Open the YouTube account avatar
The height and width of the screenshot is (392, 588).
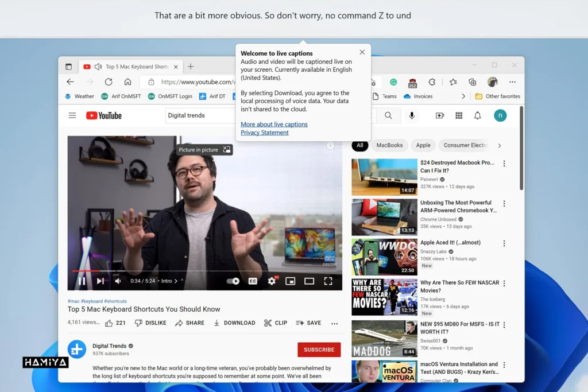pos(500,115)
